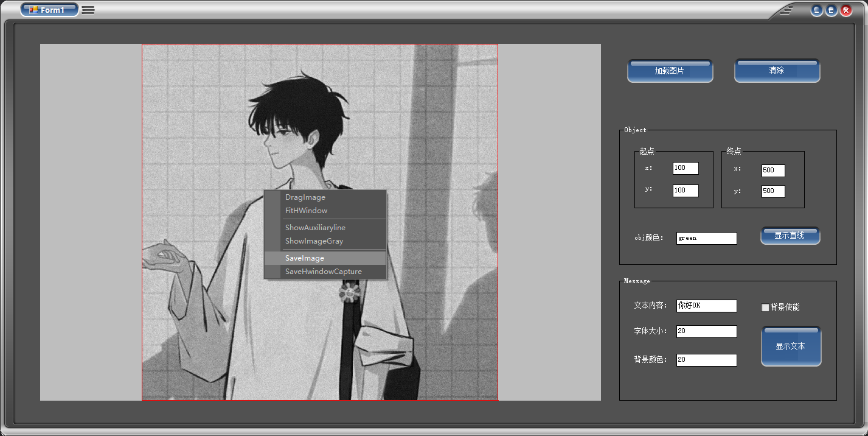Click the 起点 x input showing 100
The width and height of the screenshot is (868, 436).
685,168
